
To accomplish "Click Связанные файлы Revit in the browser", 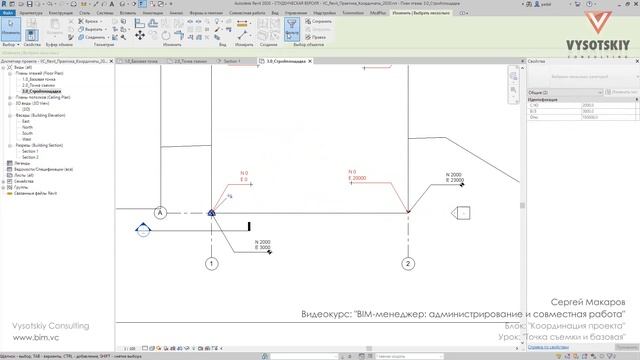I will pos(35,193).
